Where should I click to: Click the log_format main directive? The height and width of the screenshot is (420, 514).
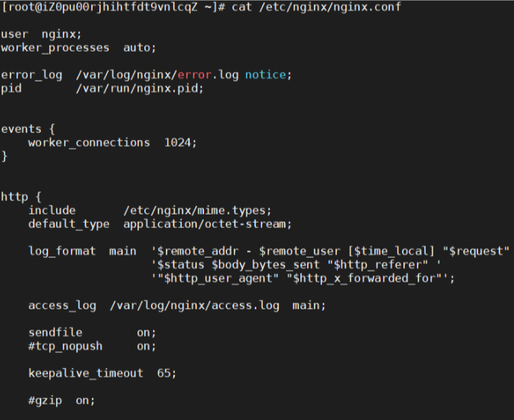82,251
